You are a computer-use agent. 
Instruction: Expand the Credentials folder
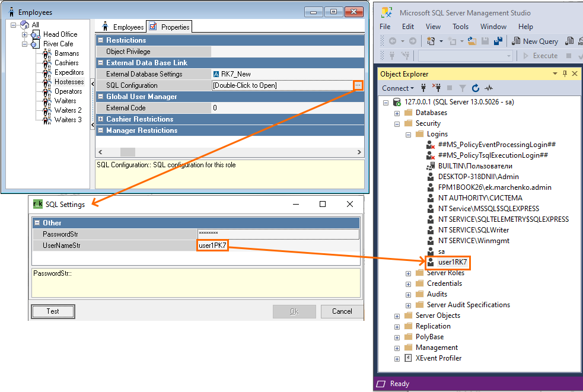point(408,284)
